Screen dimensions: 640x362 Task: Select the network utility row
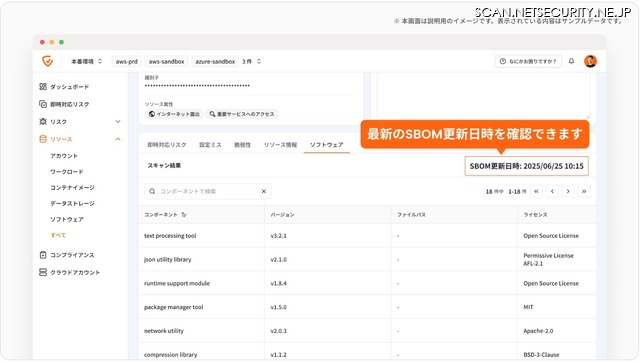click(367, 331)
